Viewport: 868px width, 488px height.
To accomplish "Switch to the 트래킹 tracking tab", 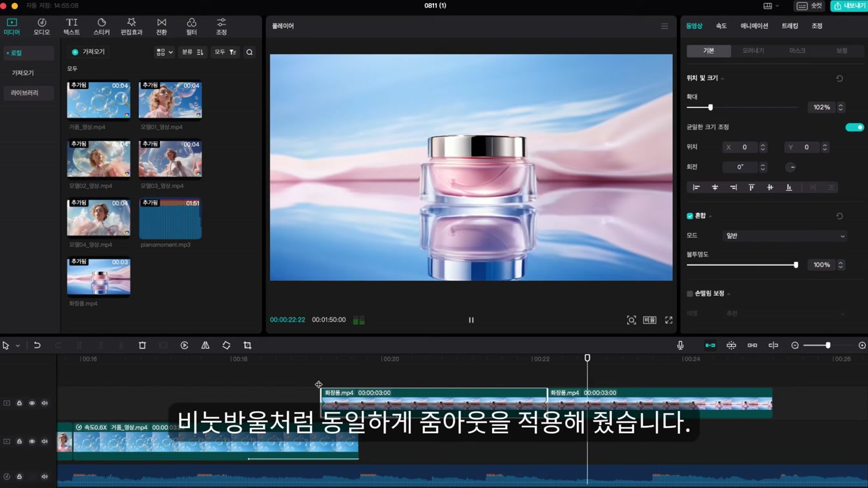I will (790, 26).
